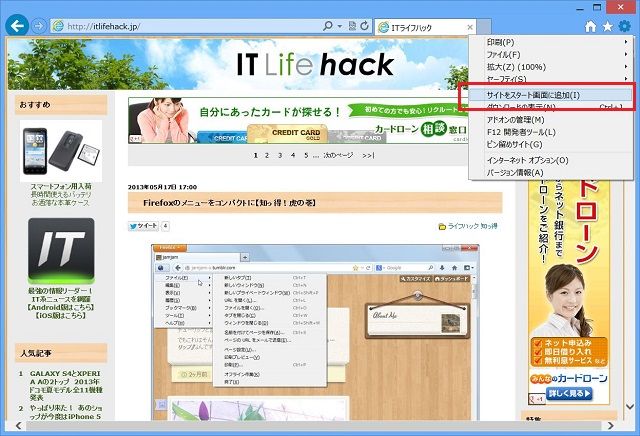Select the ITライフハック tab
640x436 pixels.
point(425,27)
